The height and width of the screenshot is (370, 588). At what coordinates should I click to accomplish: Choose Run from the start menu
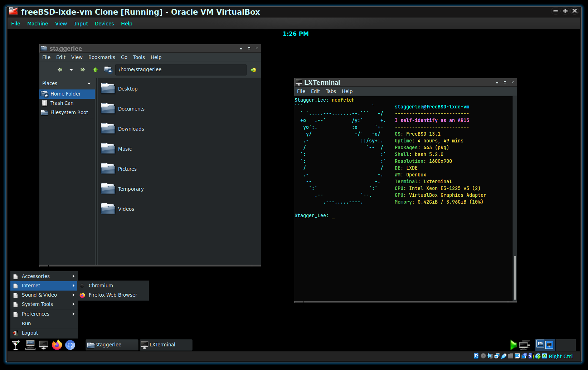[x=44, y=323]
